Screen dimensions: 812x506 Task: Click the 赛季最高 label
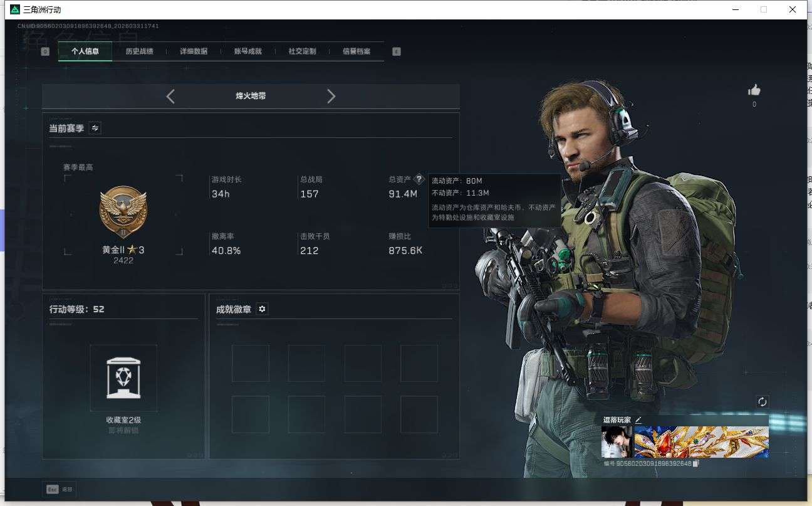pos(78,167)
